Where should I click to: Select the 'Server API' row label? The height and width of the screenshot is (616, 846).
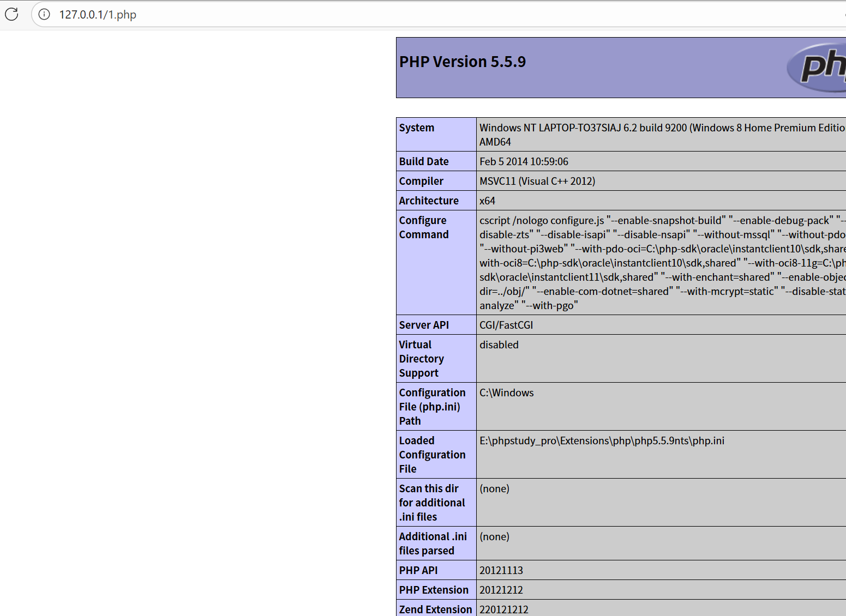pos(424,325)
